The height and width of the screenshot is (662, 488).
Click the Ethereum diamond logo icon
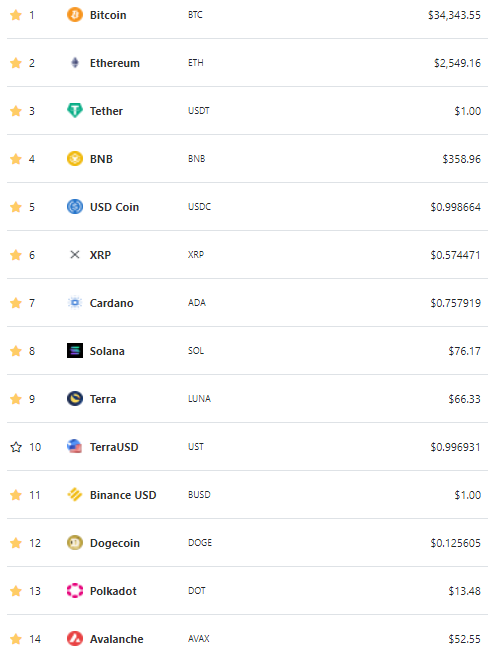coord(75,63)
